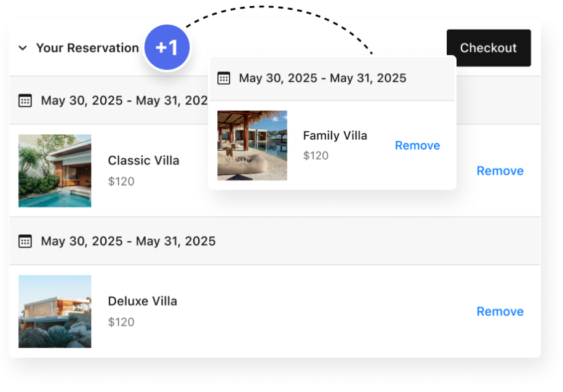Viewport: 563px width, 392px height.
Task: Click the chevron next to Your Reservation
Action: [x=23, y=47]
